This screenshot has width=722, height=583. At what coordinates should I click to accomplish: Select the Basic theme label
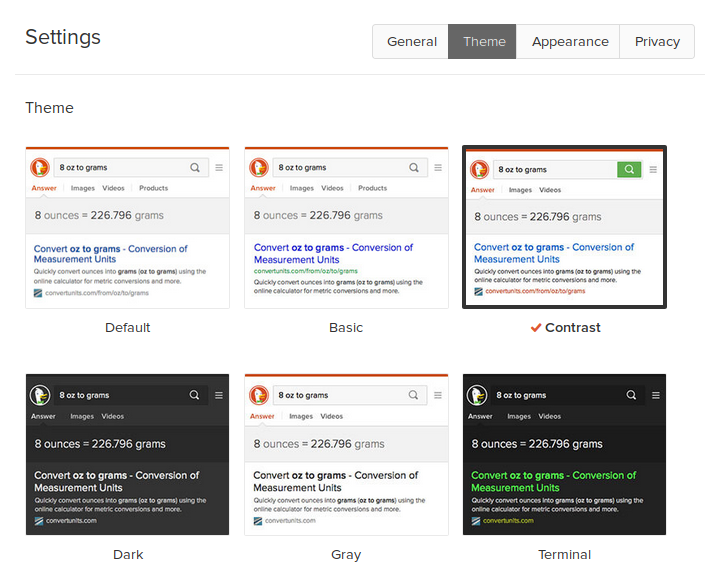coord(346,328)
